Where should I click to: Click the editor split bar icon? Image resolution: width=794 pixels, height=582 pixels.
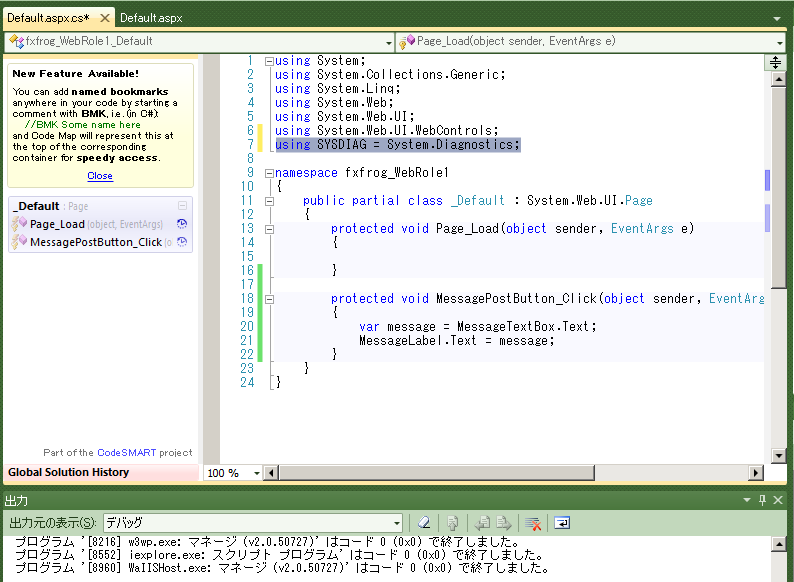click(776, 62)
